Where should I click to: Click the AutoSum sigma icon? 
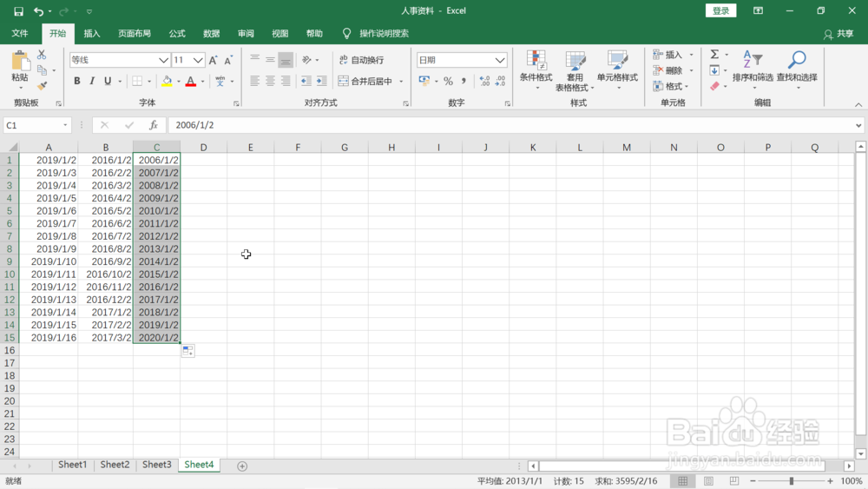click(714, 54)
